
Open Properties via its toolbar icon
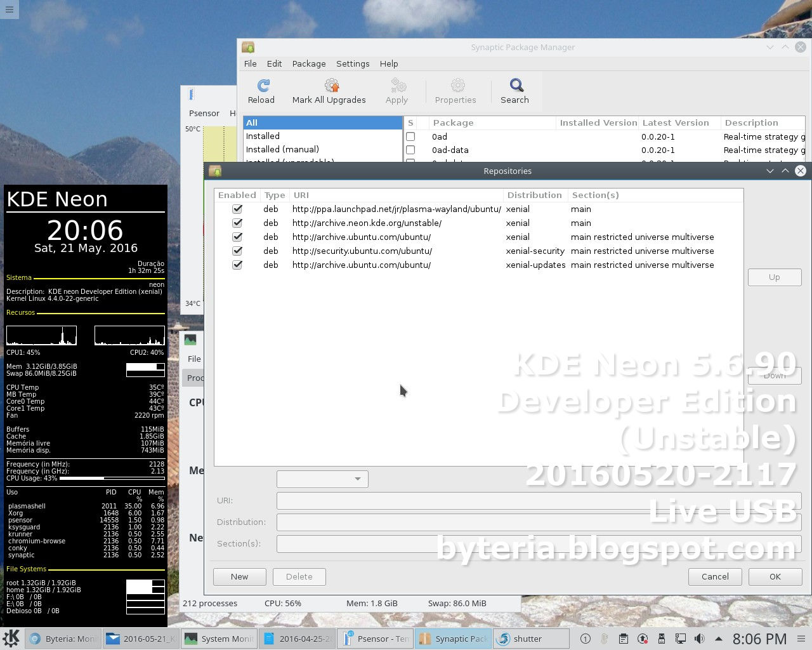click(456, 90)
